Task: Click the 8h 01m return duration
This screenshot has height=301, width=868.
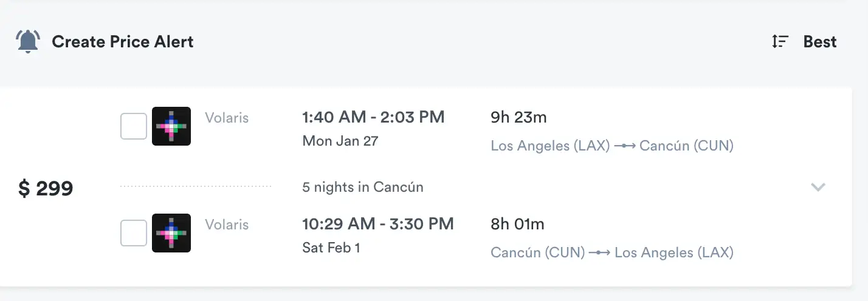Action: (x=517, y=225)
